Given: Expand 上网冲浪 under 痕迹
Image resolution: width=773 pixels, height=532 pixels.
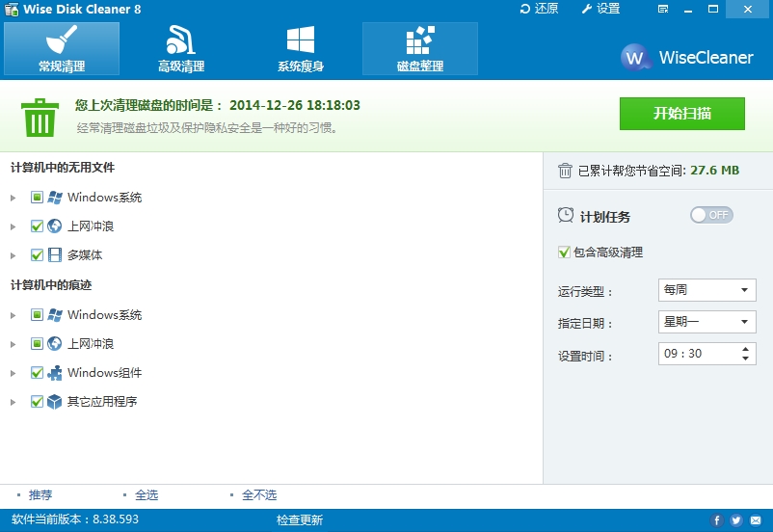Looking at the screenshot, I should (x=13, y=344).
